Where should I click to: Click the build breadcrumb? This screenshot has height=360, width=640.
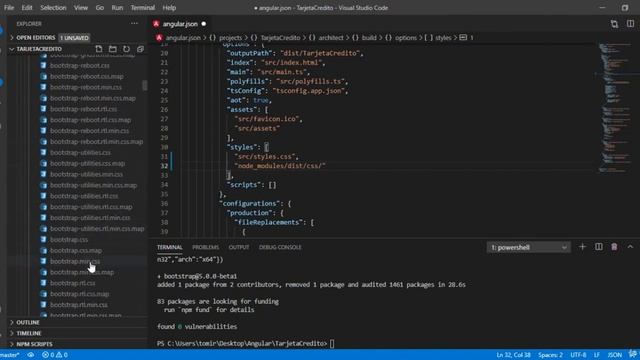pos(369,38)
